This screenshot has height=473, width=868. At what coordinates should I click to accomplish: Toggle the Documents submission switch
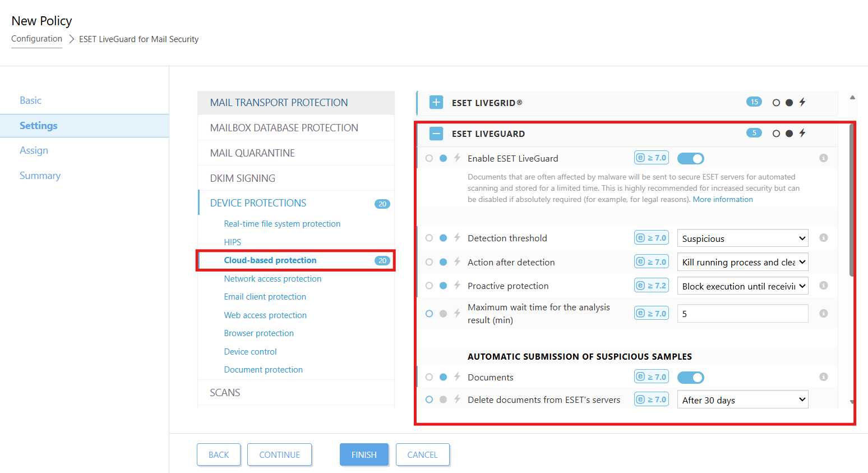pyautogui.click(x=690, y=378)
